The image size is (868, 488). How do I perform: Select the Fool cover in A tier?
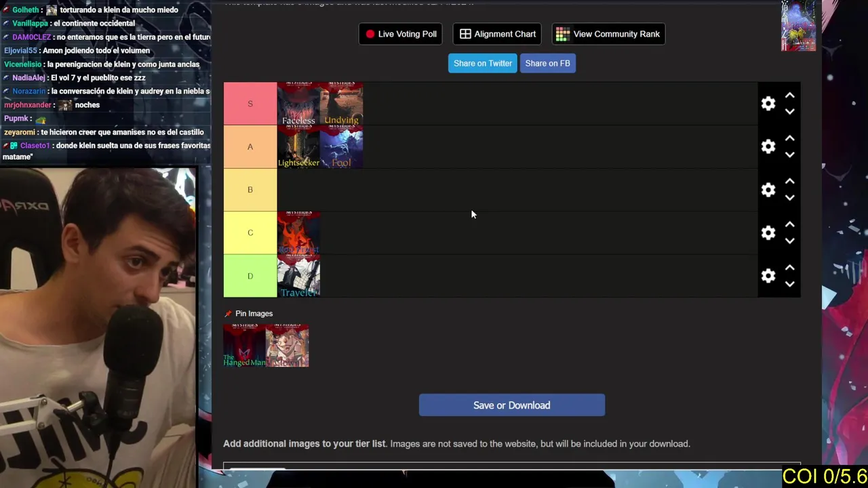point(341,146)
